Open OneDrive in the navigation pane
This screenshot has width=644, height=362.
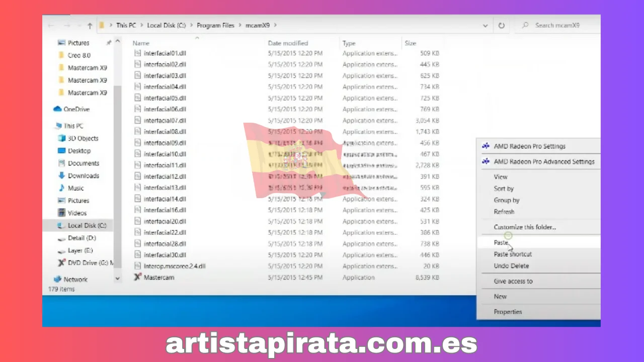pos(71,109)
